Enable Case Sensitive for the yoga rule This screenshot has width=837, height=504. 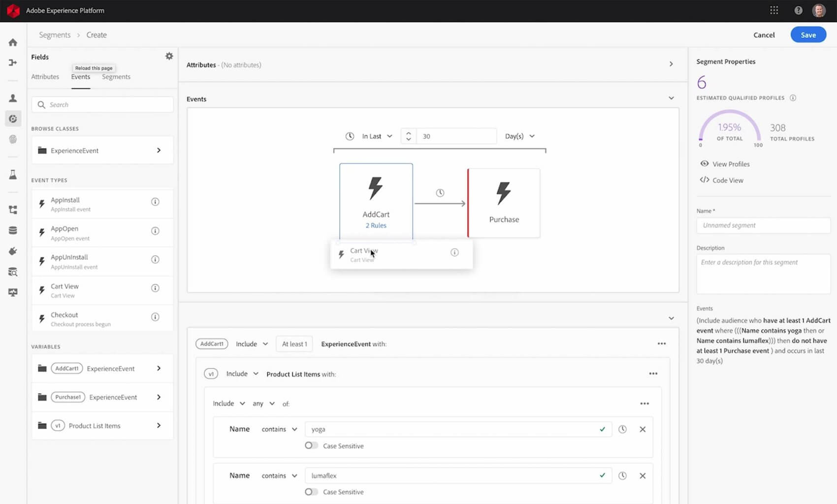[311, 445]
